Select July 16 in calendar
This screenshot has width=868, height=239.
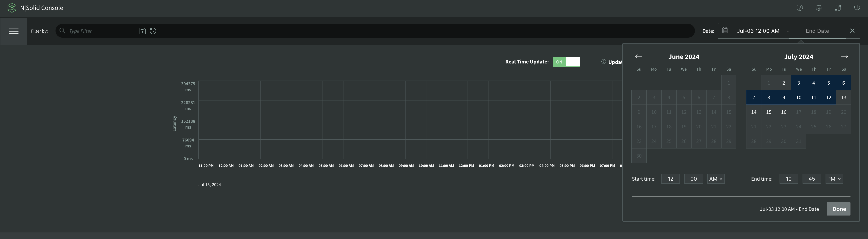pos(784,112)
